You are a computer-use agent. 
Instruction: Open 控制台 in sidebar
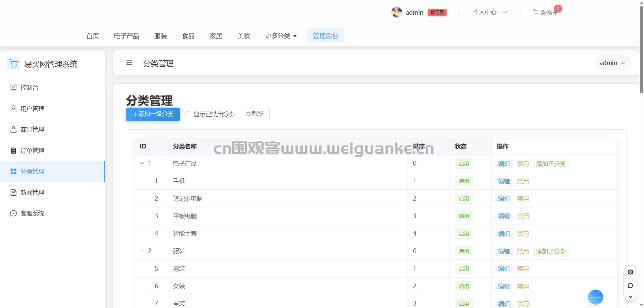(x=52, y=87)
